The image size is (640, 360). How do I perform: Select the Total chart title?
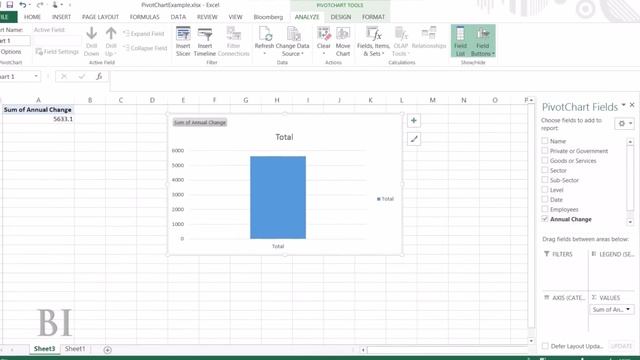click(284, 137)
